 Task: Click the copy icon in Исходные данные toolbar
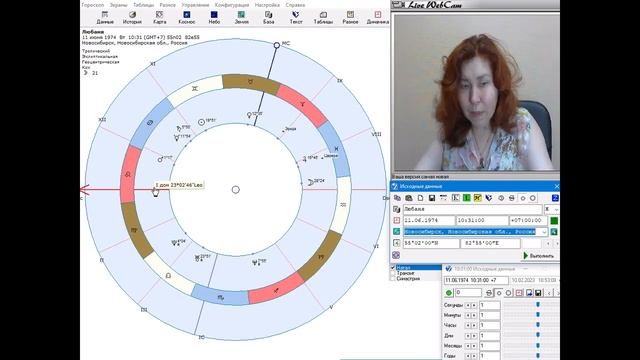coord(397,198)
